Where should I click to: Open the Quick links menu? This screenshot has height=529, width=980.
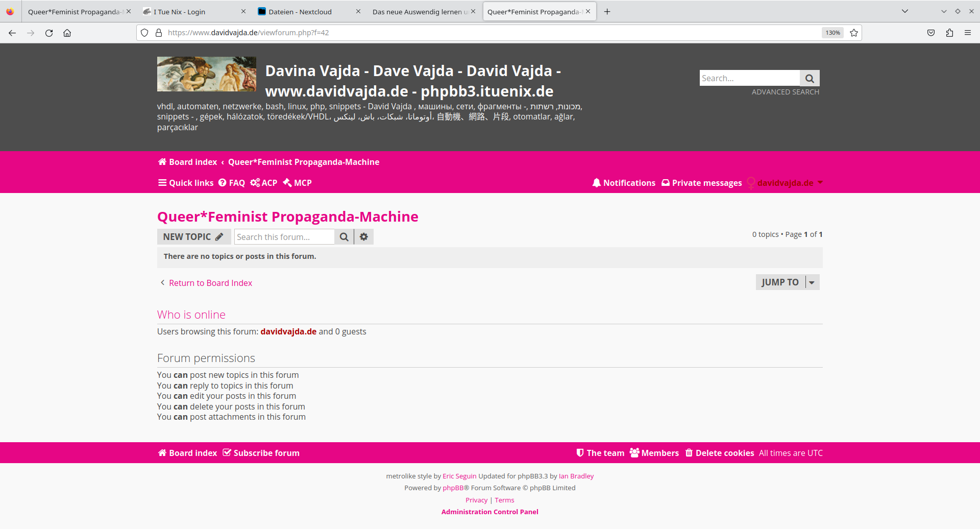coord(186,183)
